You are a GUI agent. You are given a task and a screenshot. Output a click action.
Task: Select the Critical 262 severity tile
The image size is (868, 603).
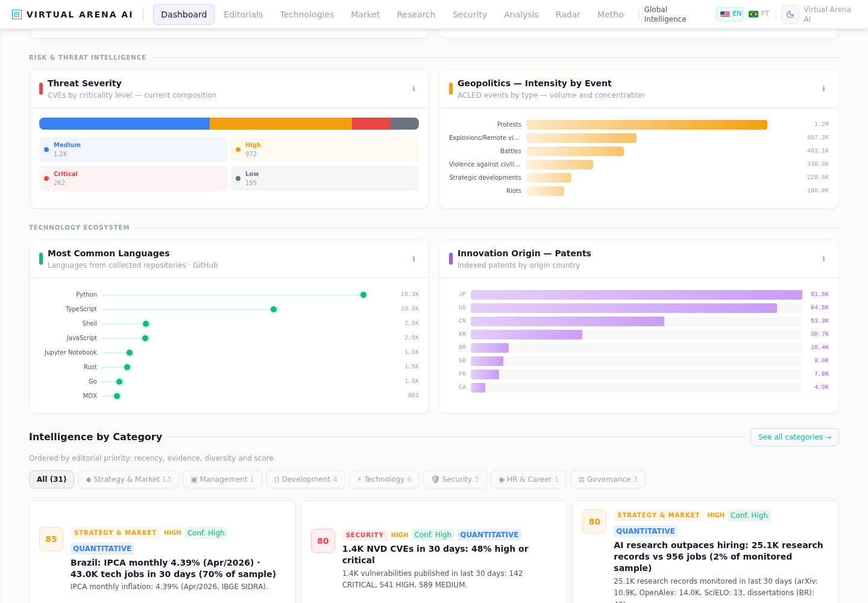[x=133, y=178]
